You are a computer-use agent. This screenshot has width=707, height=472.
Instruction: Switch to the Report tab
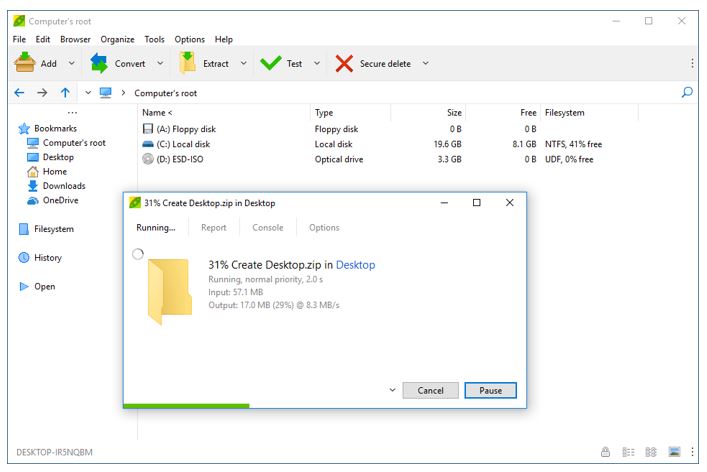(214, 228)
